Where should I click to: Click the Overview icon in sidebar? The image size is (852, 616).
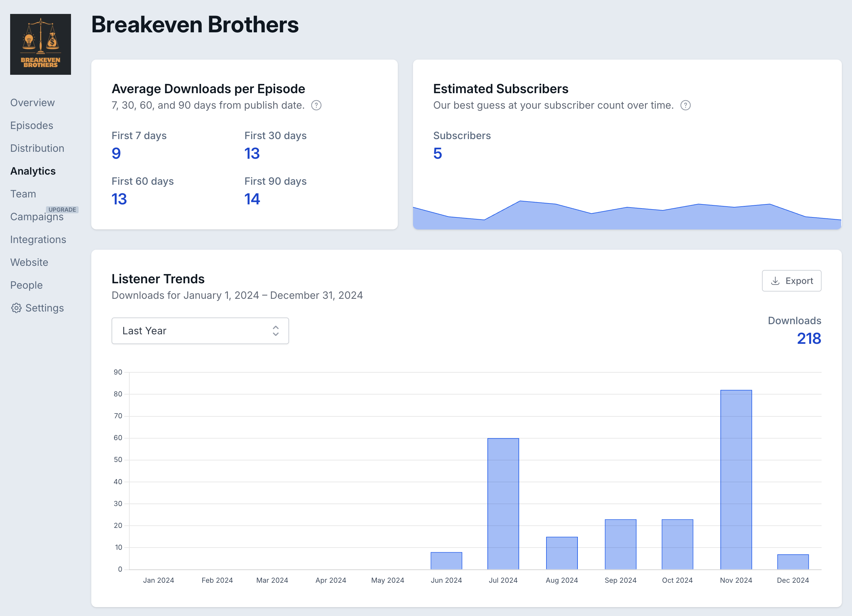coord(32,102)
